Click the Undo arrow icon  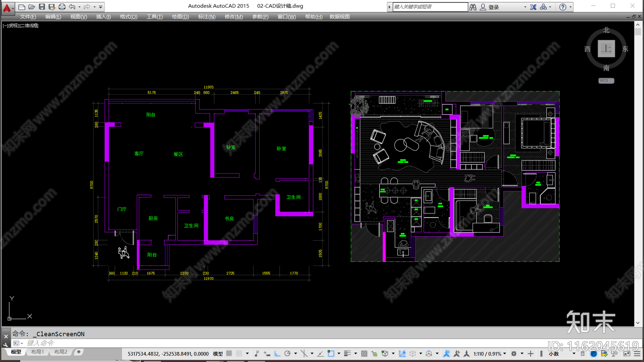72,7
